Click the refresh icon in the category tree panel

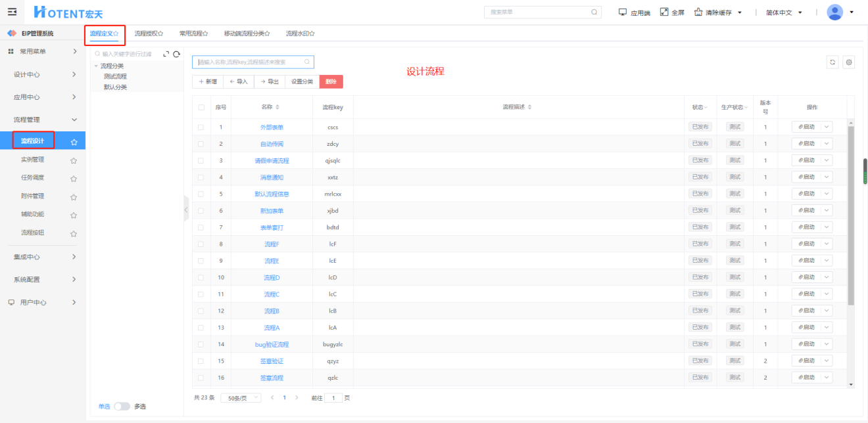tap(176, 54)
